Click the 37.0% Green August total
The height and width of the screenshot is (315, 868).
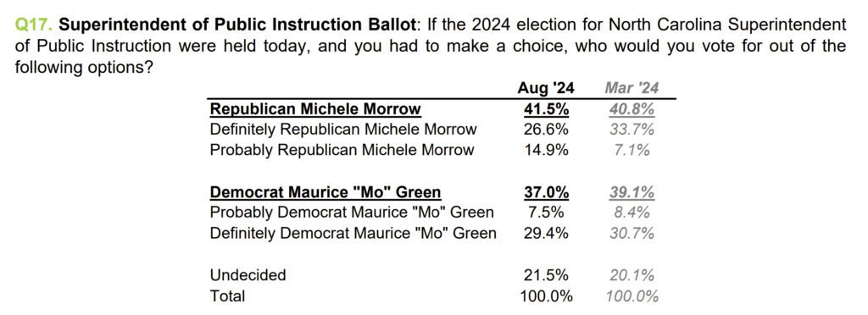(x=546, y=192)
